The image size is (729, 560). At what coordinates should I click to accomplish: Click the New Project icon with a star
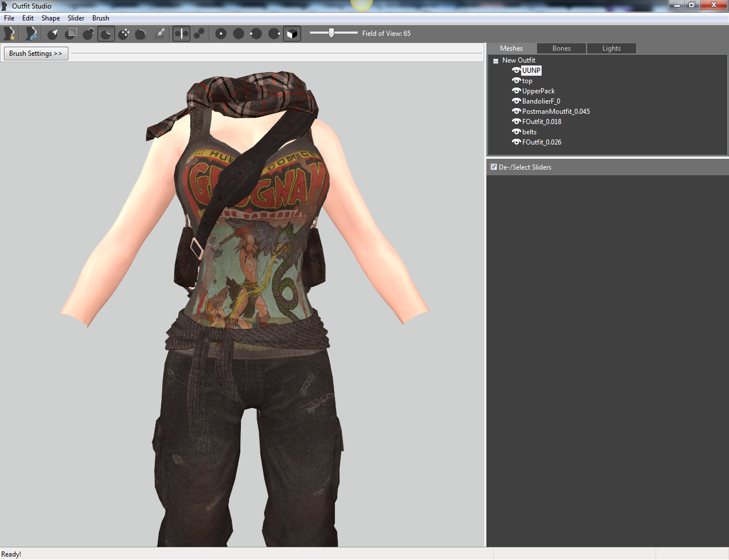9,34
